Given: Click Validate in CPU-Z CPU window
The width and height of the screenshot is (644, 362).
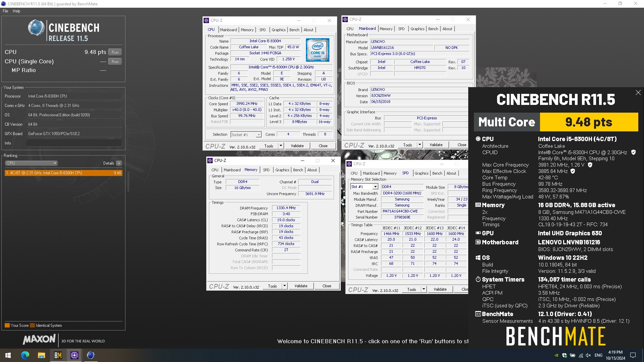Looking at the screenshot, I should [297, 146].
